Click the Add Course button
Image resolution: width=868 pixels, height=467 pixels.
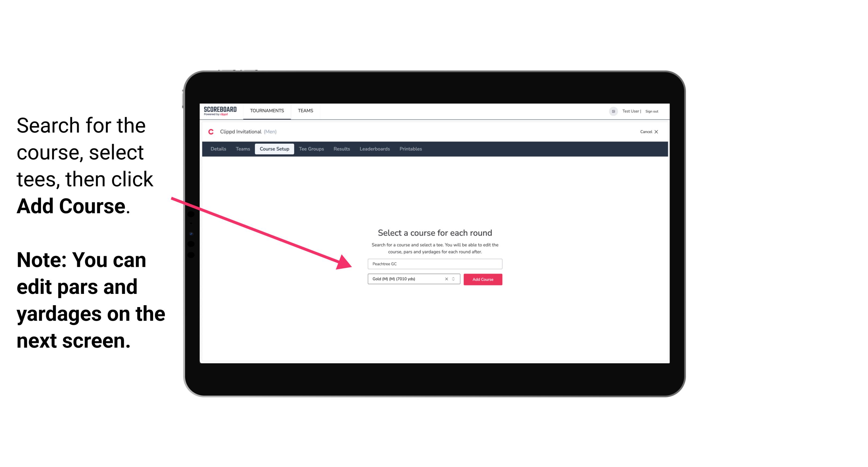(x=482, y=279)
